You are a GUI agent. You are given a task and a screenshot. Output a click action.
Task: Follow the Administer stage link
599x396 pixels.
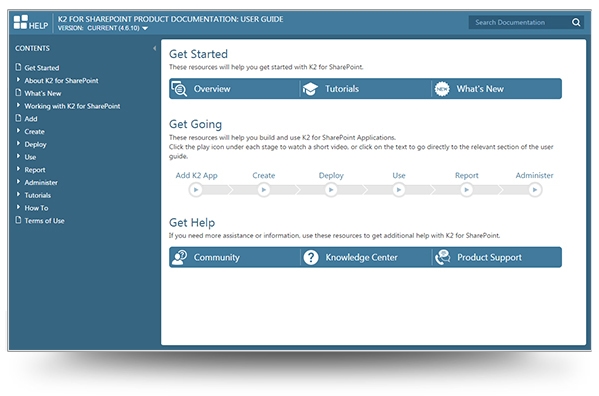(534, 176)
